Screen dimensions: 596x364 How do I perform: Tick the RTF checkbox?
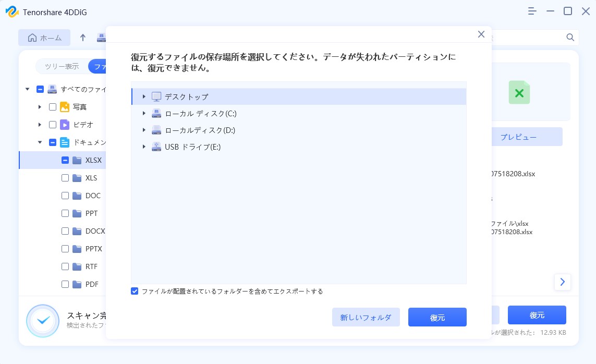click(65, 266)
